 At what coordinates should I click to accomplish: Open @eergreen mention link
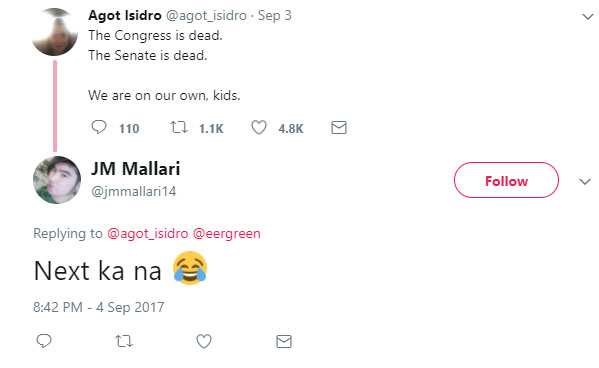point(227,233)
